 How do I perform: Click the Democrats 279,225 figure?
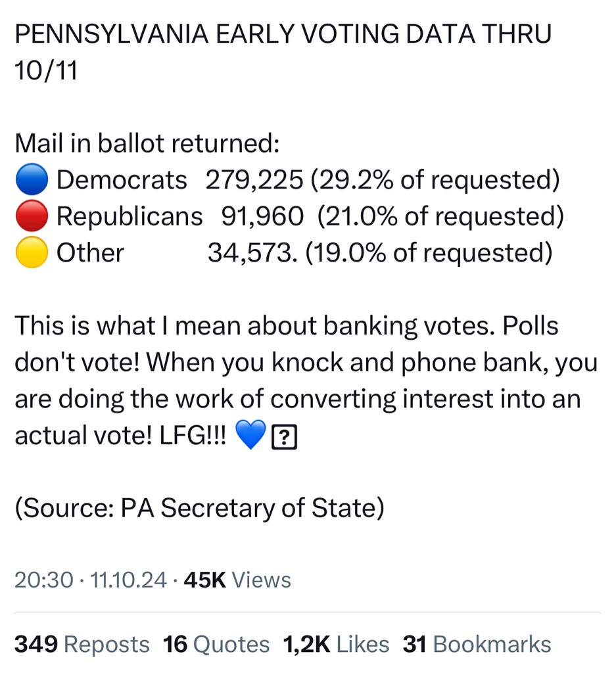tap(254, 179)
